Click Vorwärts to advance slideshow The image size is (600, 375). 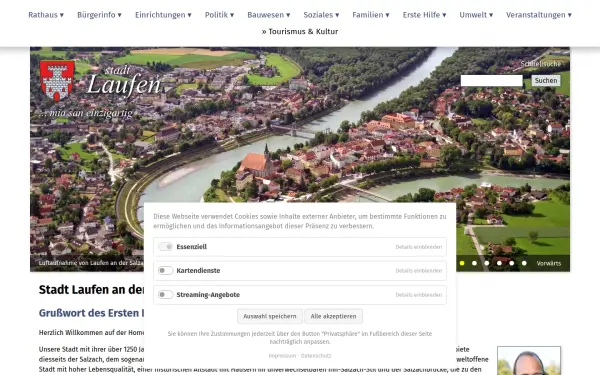[549, 263]
